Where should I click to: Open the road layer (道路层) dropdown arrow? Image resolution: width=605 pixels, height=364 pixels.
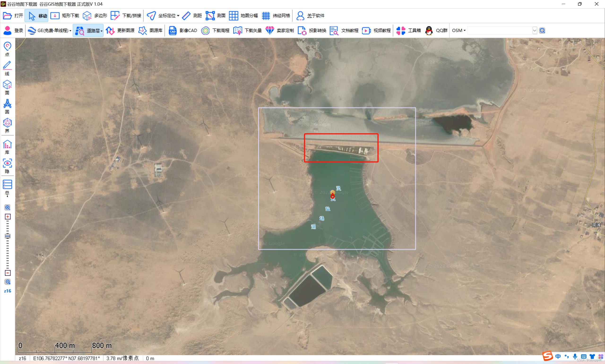[101, 31]
